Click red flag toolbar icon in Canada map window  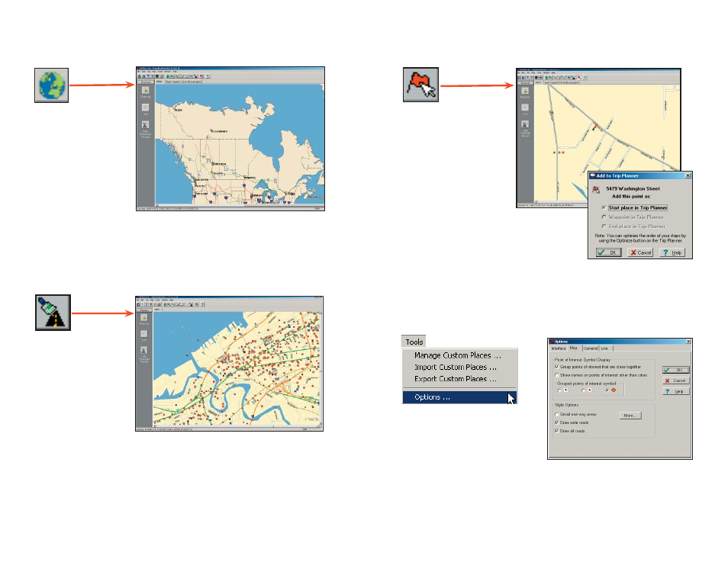(201, 76)
